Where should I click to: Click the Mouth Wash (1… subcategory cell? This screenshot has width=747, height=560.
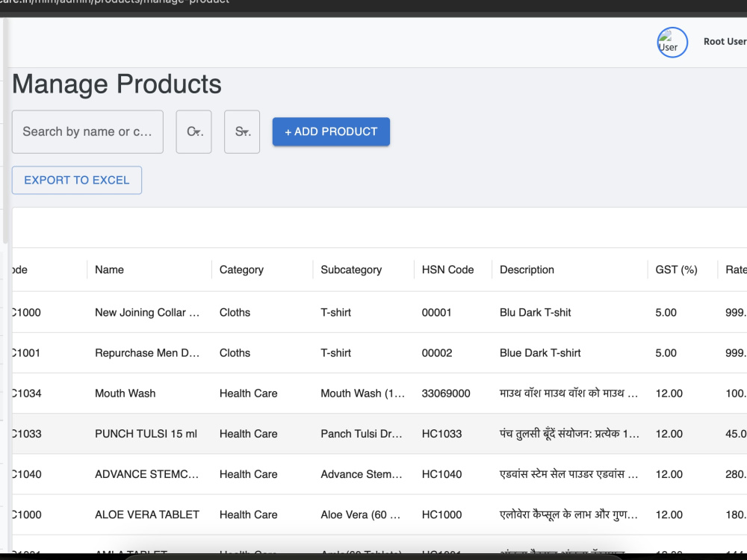[362, 393]
